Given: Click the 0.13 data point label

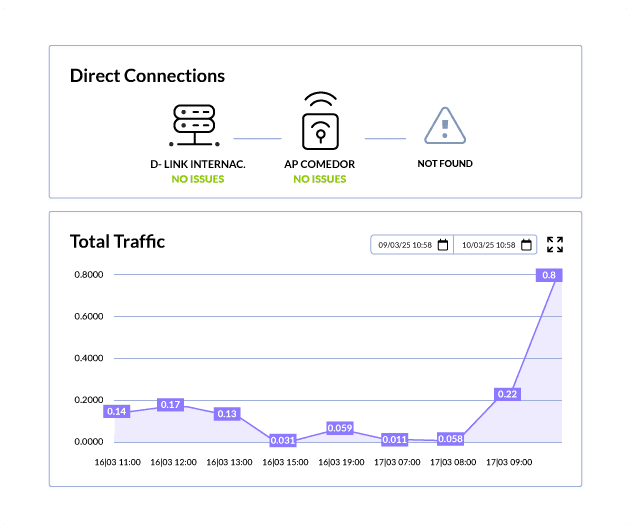Looking at the screenshot, I should 227,414.
